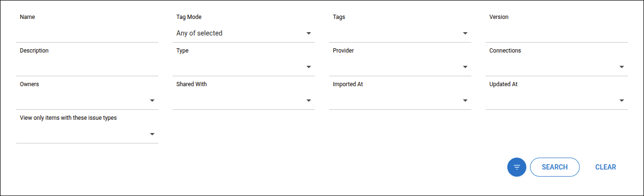Expand the Imported At dropdown
Screen dimensions: 644x196
(x=465, y=101)
